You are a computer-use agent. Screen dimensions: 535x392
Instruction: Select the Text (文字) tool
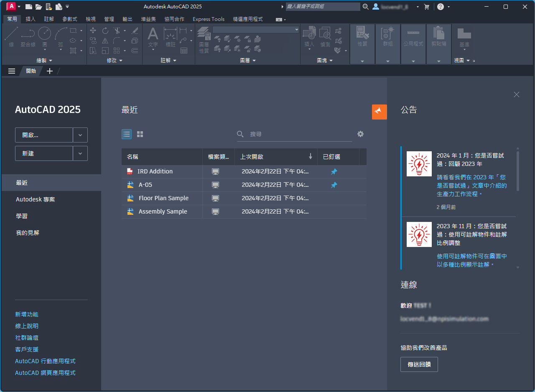click(x=153, y=37)
